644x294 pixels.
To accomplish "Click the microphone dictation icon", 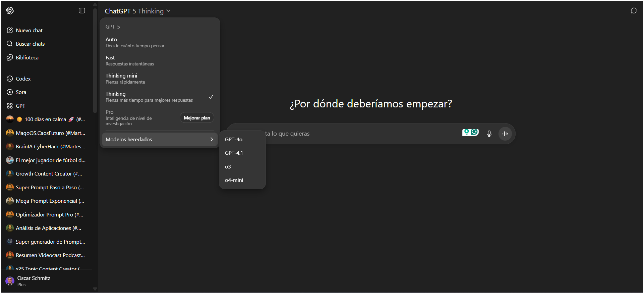I will 489,134.
